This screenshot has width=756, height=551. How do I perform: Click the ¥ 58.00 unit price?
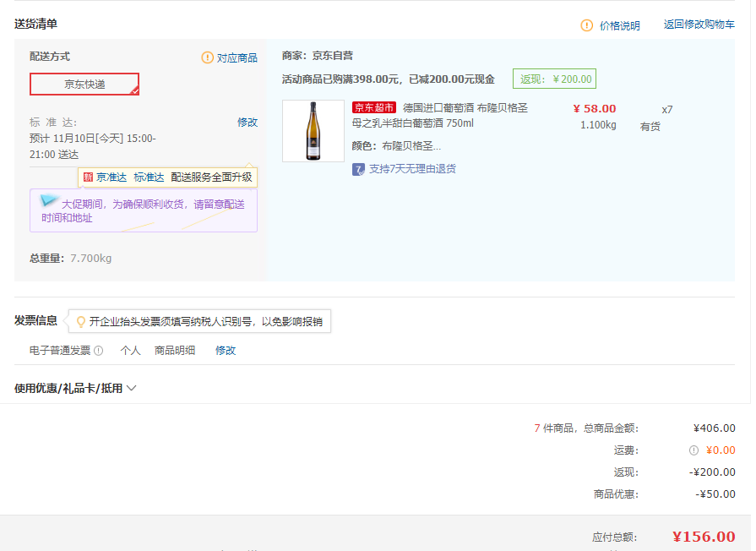(x=595, y=108)
